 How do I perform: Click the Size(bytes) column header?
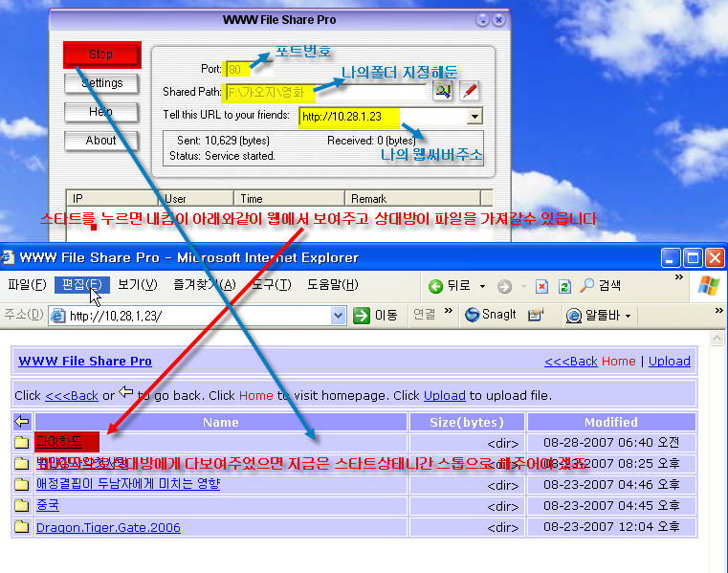pos(467,422)
